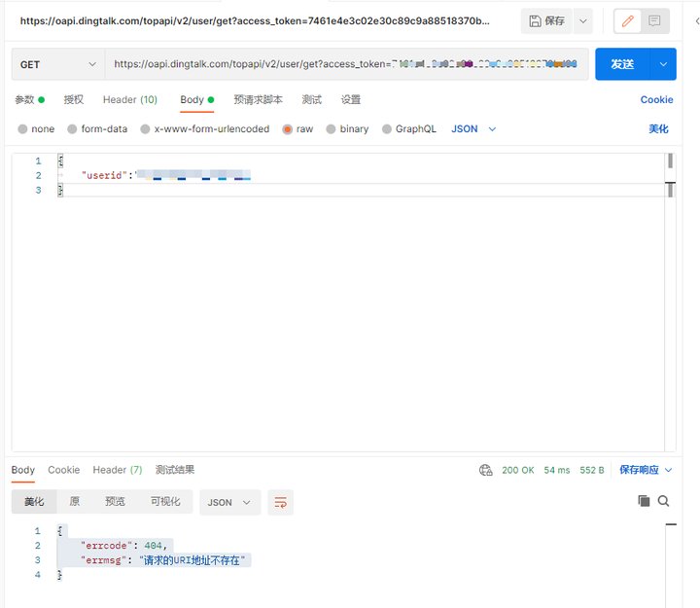This screenshot has height=608, width=700.
Task: Open the 测试 tests tab
Action: click(312, 99)
